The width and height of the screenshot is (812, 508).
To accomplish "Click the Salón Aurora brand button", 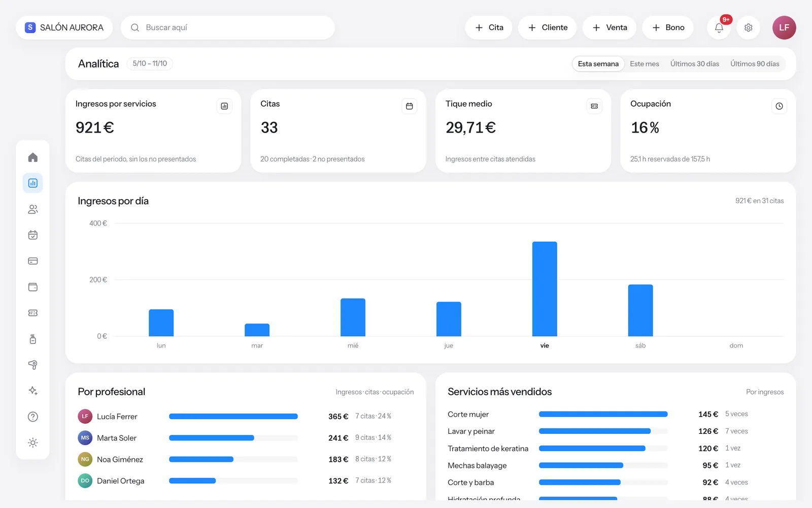I will pos(64,27).
